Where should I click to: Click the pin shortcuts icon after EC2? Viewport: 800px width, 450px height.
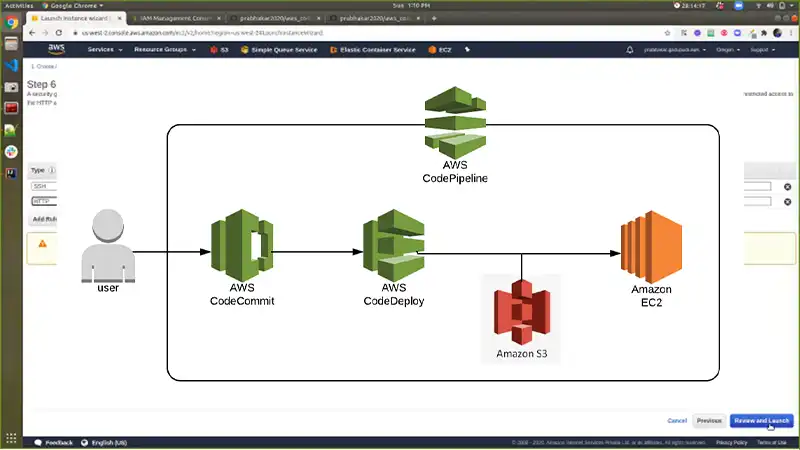tap(467, 49)
